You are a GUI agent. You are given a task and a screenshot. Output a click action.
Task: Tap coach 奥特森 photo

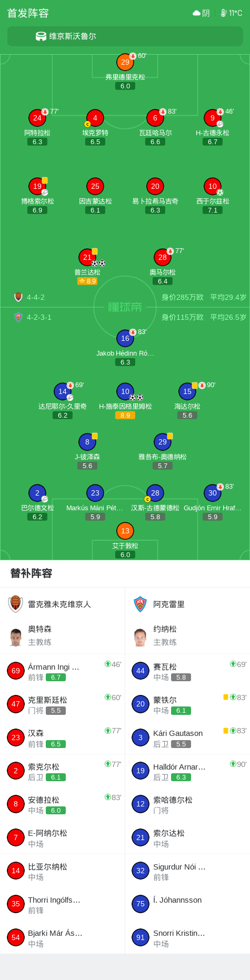coord(16,637)
